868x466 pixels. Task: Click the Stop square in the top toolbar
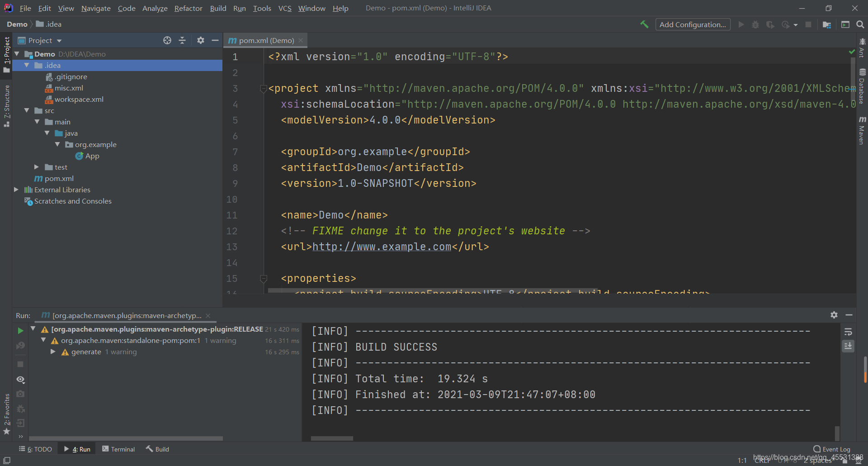tap(808, 24)
